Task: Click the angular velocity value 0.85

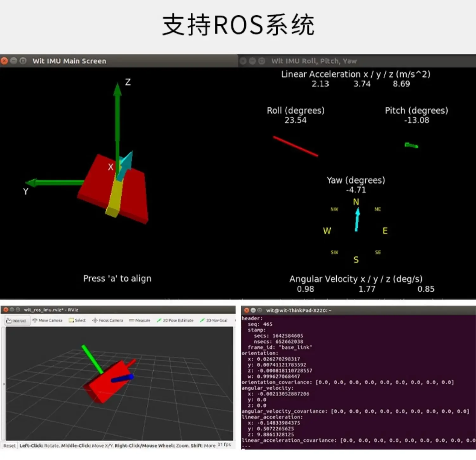Action: (x=426, y=289)
